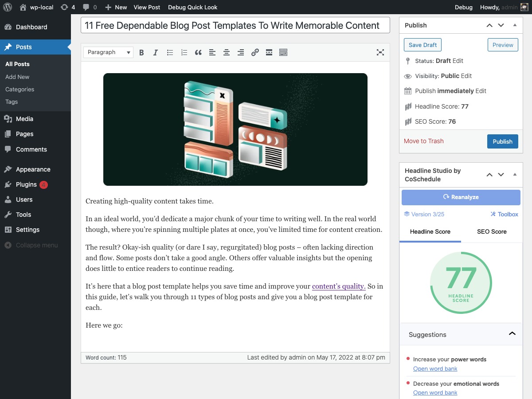The width and height of the screenshot is (532, 399).
Task: Toggle the editor toolbar kitchen sink
Action: coord(283,52)
